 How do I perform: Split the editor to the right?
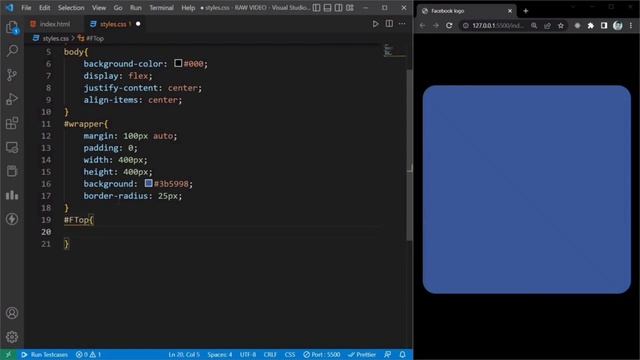coord(389,24)
